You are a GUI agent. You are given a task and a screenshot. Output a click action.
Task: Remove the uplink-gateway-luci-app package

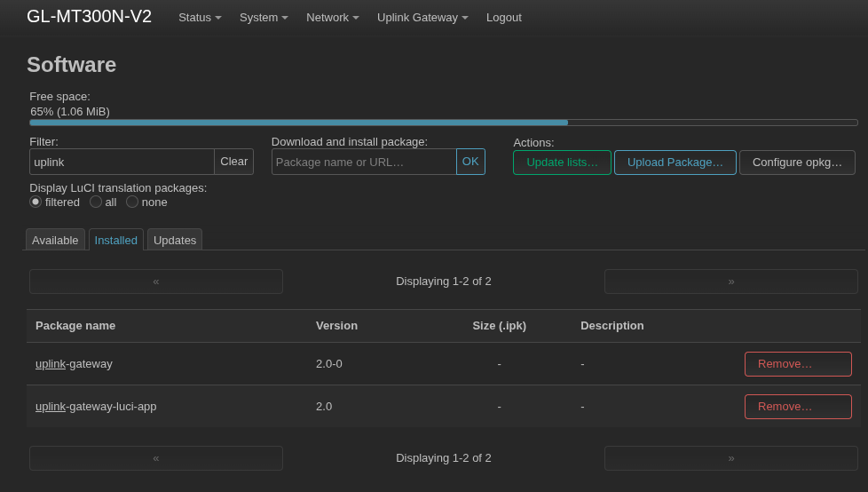pyautogui.click(x=798, y=407)
